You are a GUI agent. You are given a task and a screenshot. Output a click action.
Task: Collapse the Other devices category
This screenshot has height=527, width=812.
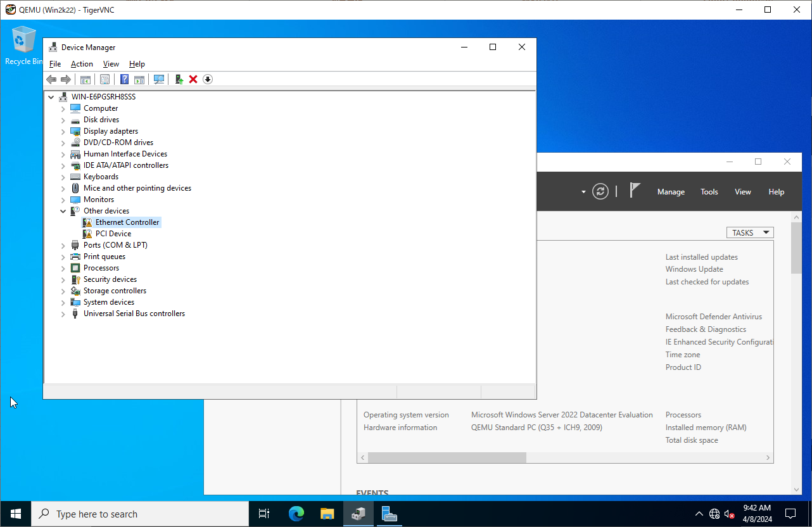coord(63,211)
